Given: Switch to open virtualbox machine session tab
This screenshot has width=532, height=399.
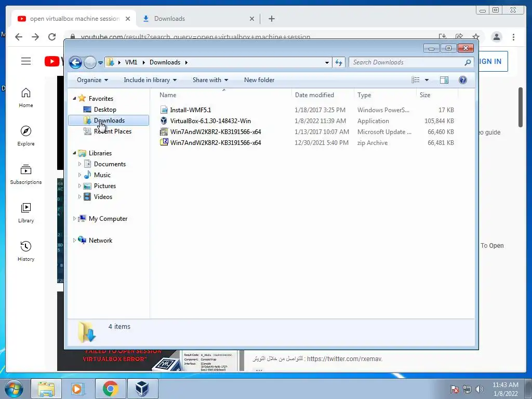Looking at the screenshot, I should (74, 19).
